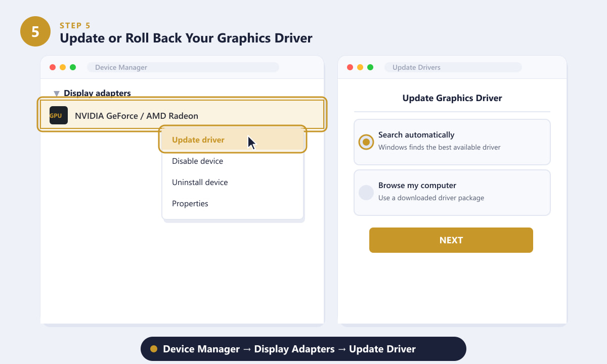Click the GPU icon badge
607x364 pixels.
pos(59,115)
